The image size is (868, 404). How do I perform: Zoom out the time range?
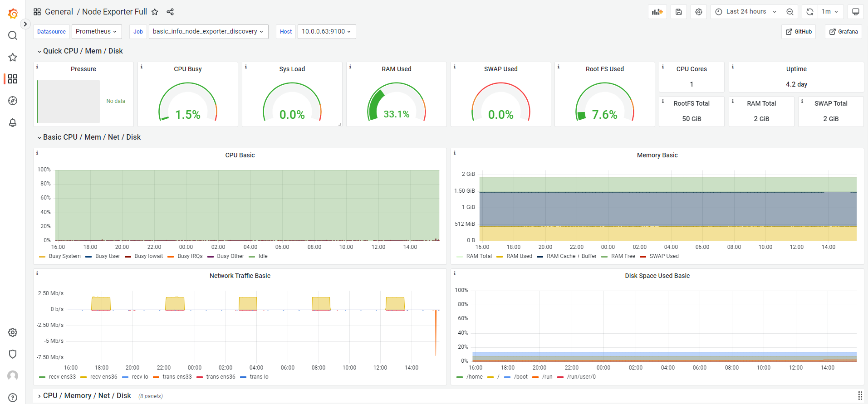tap(790, 12)
